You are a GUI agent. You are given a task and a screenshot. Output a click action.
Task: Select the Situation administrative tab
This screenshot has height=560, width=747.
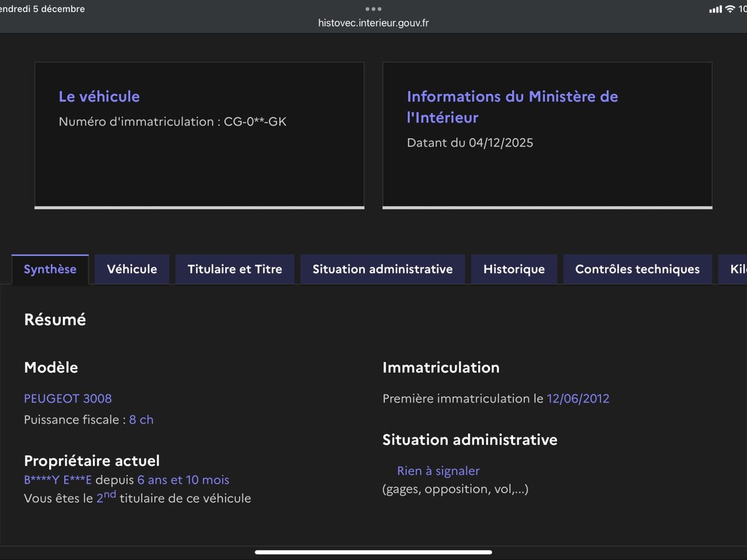pyautogui.click(x=382, y=269)
